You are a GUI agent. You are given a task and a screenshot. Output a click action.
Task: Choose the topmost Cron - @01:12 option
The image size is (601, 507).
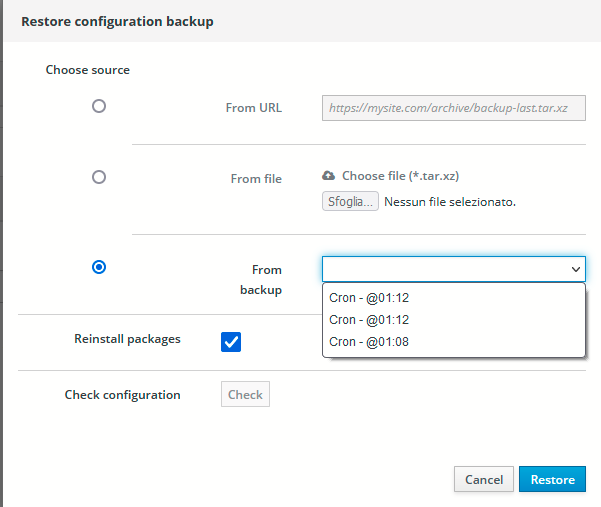(454, 298)
